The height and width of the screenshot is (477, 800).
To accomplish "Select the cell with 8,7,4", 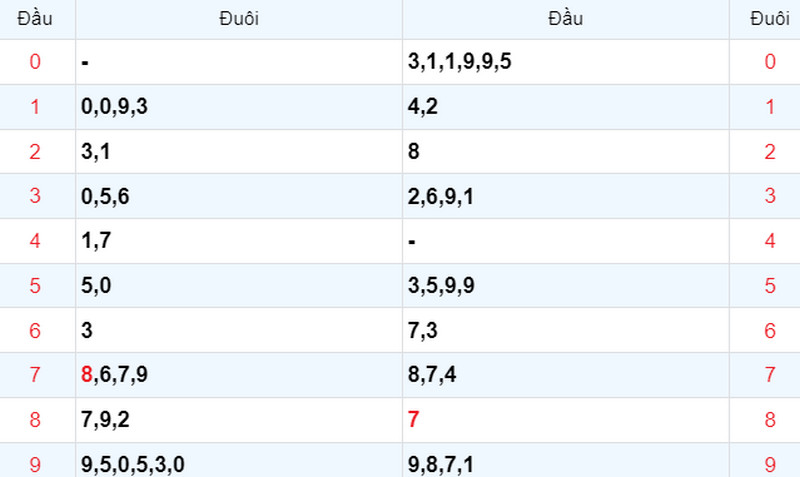I will 433,375.
